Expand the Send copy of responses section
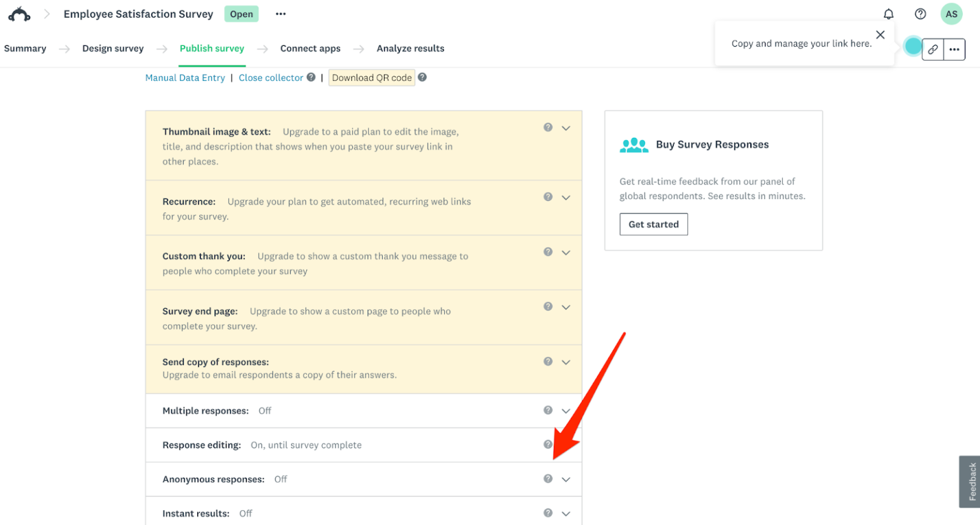This screenshot has height=525, width=980. pyautogui.click(x=566, y=362)
